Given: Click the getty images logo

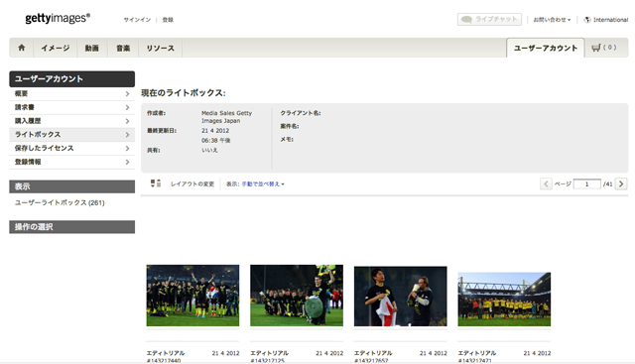Looking at the screenshot, I should (58, 18).
